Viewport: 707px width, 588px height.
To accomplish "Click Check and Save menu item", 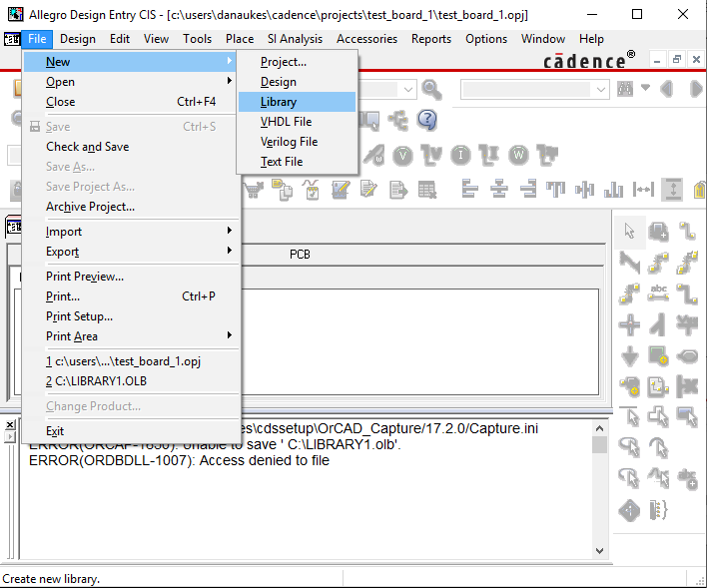I will pos(130,147).
